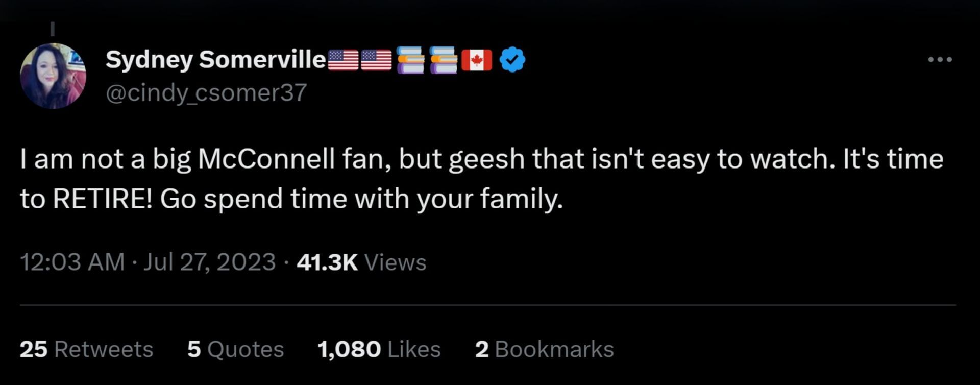Click the 2 Bookmarks count
Image resolution: width=980 pixels, height=385 pixels.
pyautogui.click(x=544, y=349)
